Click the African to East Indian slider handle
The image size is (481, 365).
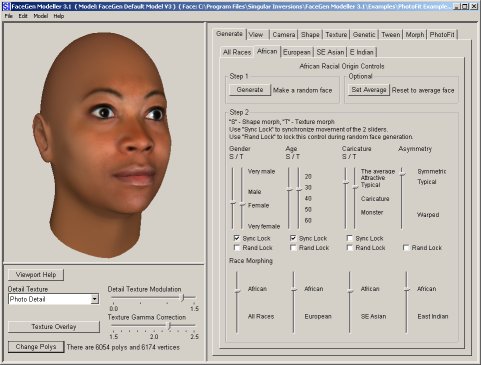coord(407,290)
